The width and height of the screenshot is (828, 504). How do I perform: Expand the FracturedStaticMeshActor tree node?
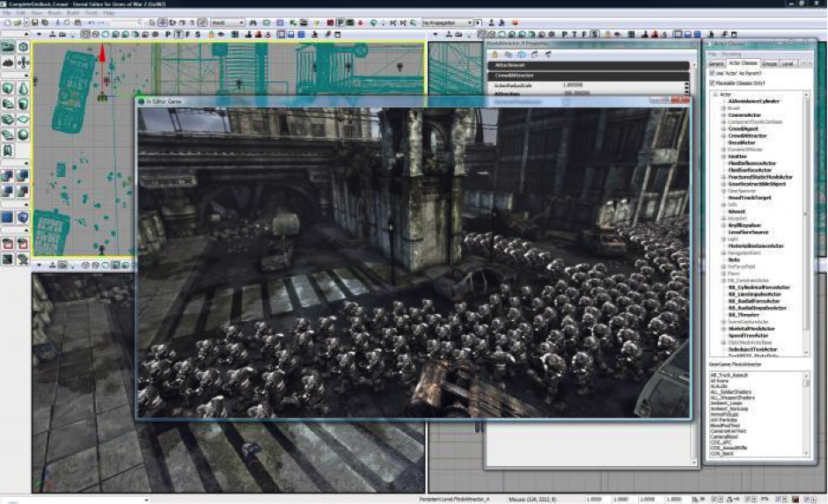(x=723, y=178)
